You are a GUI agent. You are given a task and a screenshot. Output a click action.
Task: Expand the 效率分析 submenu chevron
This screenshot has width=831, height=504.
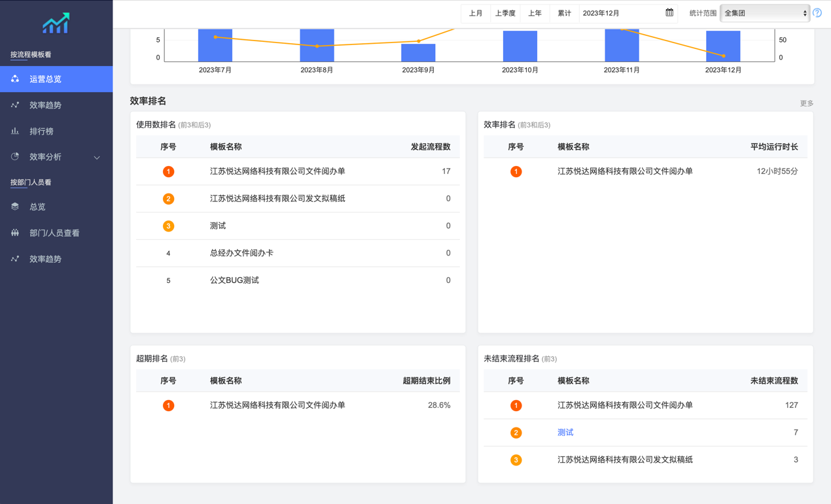(97, 158)
